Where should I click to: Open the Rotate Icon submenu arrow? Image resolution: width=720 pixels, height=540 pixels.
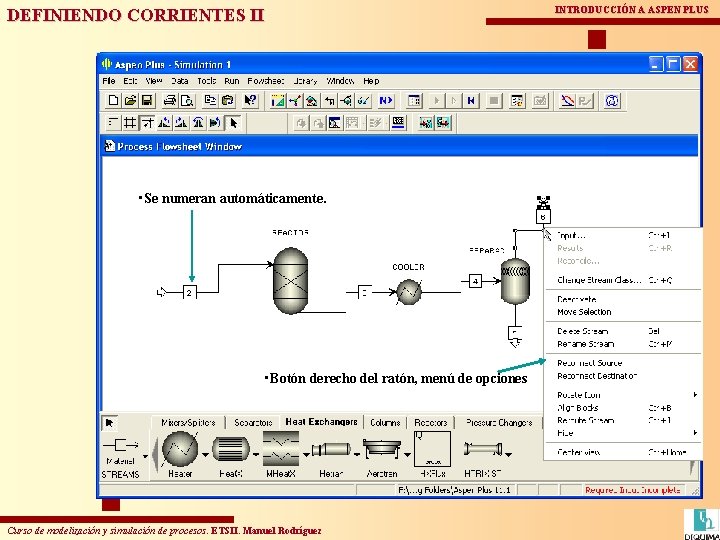[x=695, y=395]
